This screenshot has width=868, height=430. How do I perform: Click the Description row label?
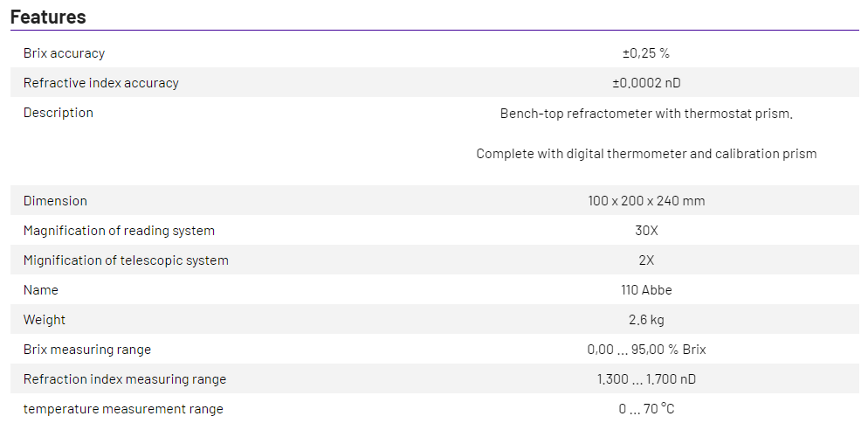58,113
